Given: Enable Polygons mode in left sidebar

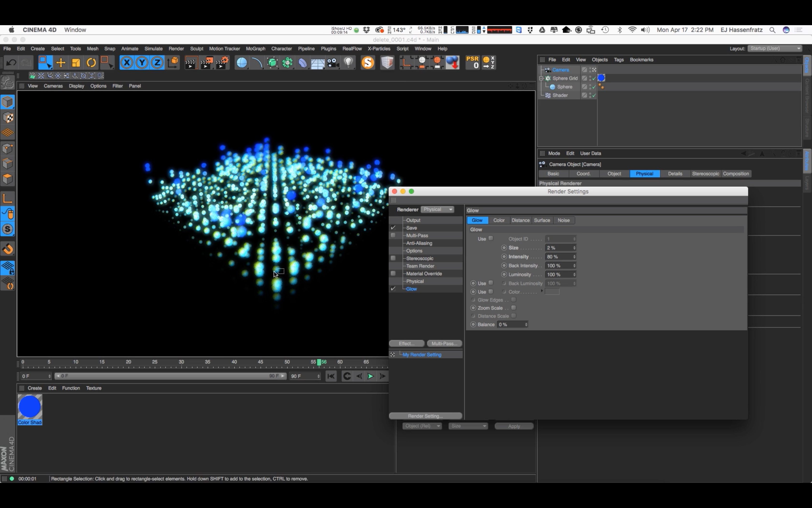Looking at the screenshot, I should (x=8, y=179).
